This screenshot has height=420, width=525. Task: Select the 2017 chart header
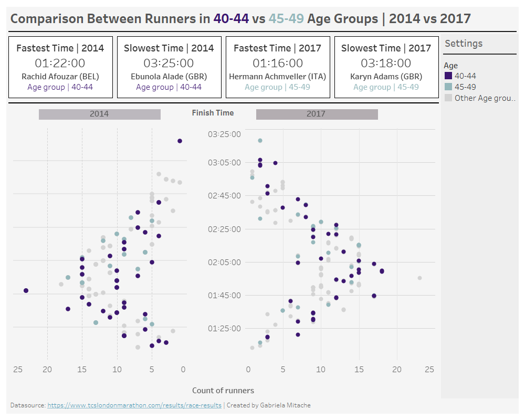pos(317,114)
